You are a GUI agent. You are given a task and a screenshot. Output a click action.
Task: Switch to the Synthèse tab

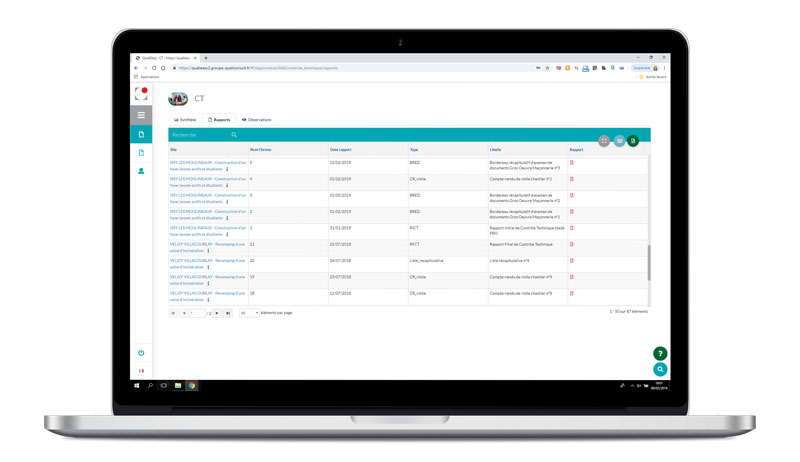(185, 119)
